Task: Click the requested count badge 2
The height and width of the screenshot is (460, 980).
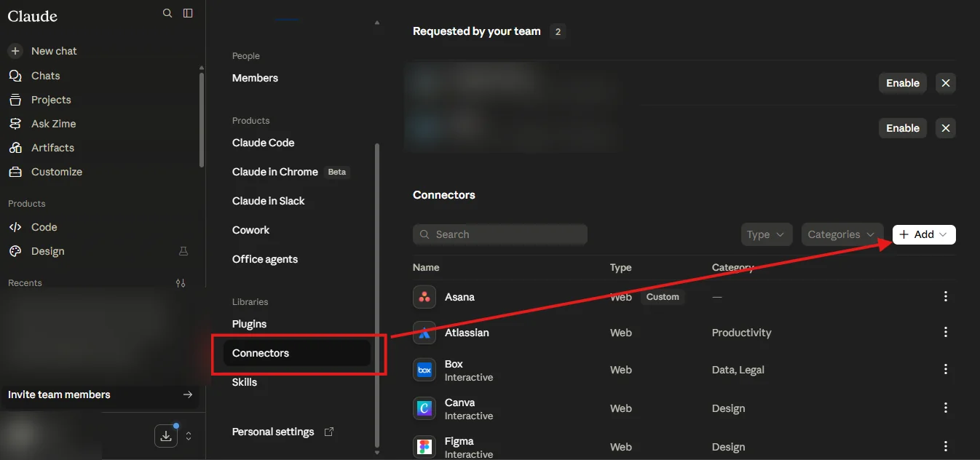Action: (558, 31)
